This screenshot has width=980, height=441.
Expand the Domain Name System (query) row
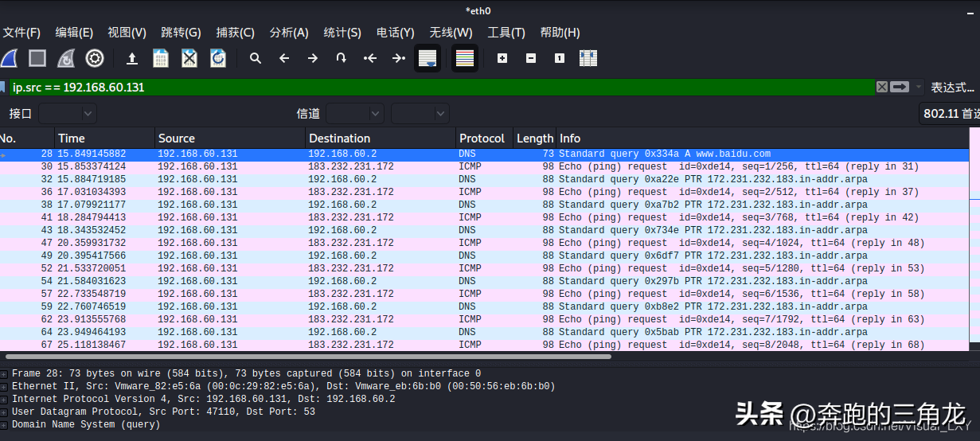(5, 425)
